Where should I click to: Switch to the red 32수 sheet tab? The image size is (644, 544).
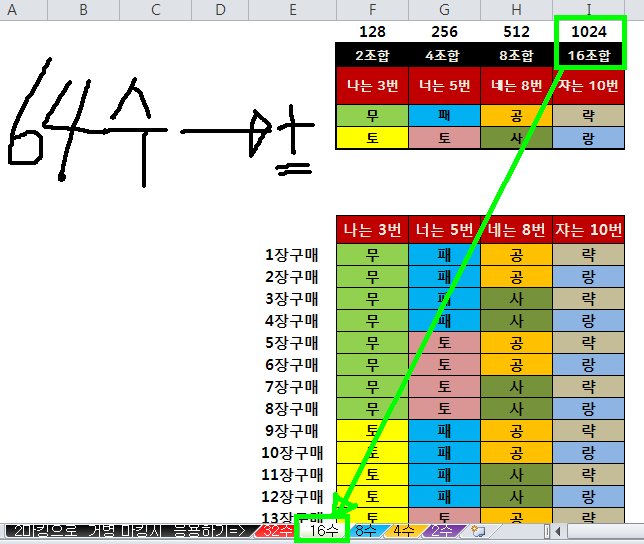[276, 531]
